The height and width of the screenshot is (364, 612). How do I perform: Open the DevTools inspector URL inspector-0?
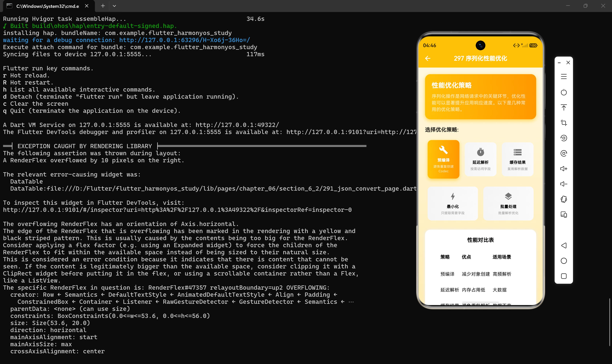coord(177,210)
